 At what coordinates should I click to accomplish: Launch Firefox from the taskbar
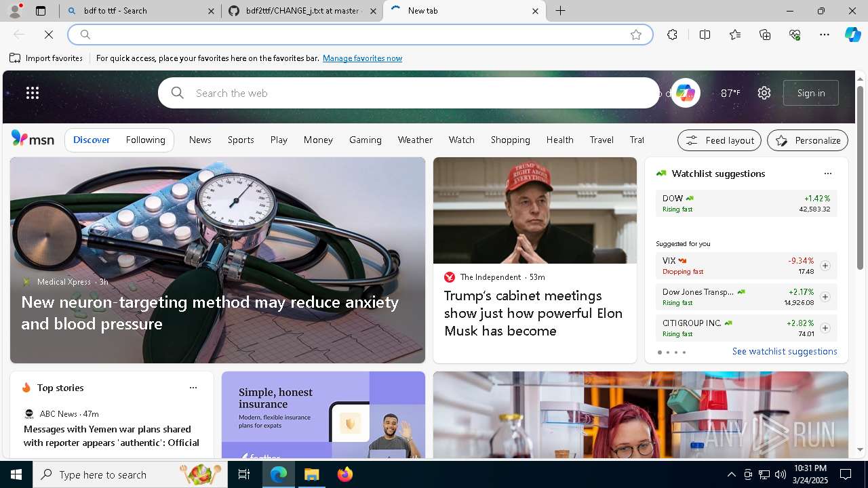(x=345, y=474)
